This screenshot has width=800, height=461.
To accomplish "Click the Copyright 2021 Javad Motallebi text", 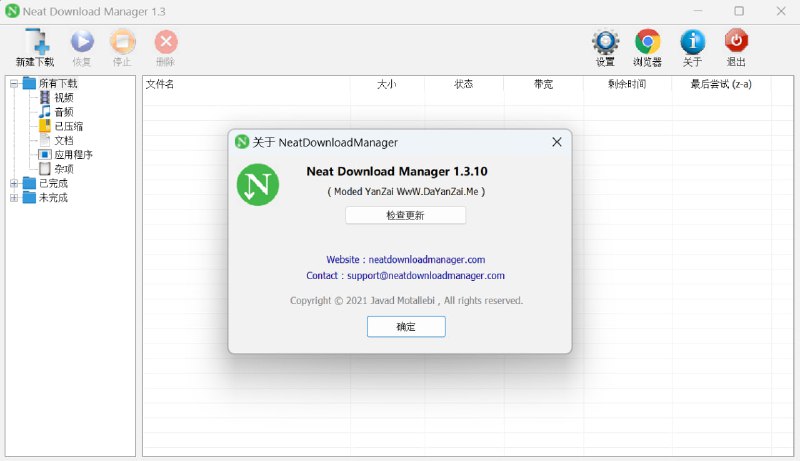I will click(x=406, y=300).
